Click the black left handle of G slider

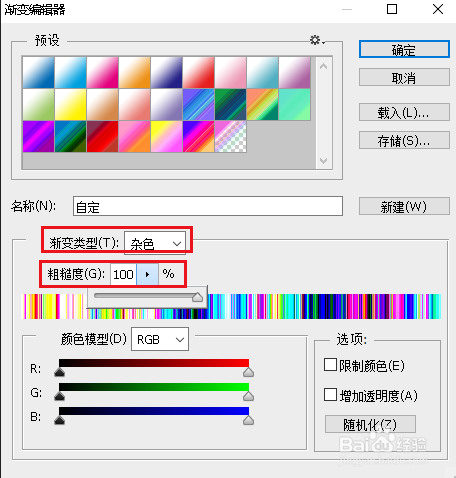[59, 396]
